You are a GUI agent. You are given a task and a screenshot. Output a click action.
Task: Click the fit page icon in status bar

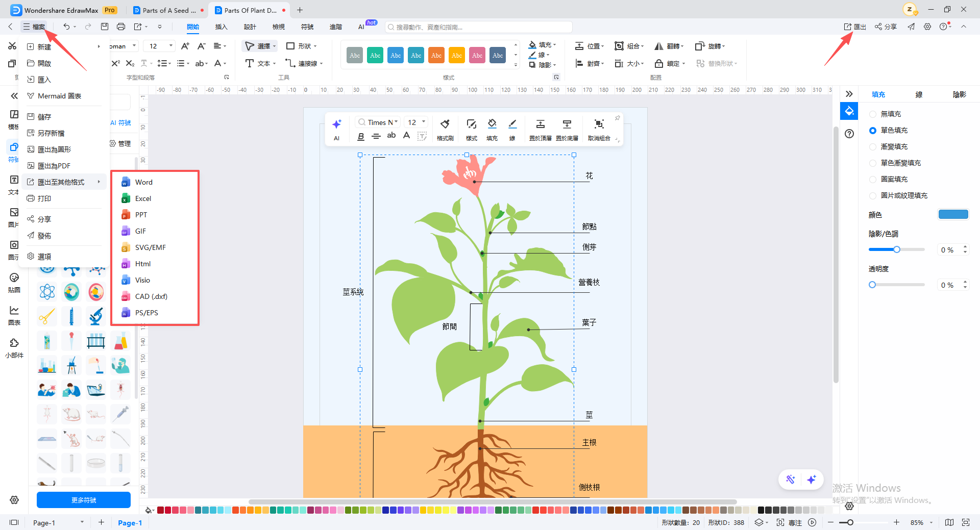click(965, 522)
